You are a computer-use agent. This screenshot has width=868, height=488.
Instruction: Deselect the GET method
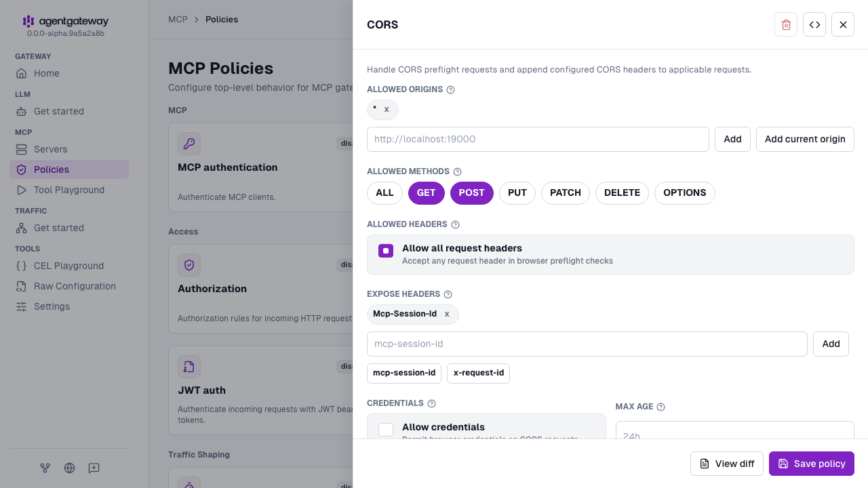coord(427,192)
